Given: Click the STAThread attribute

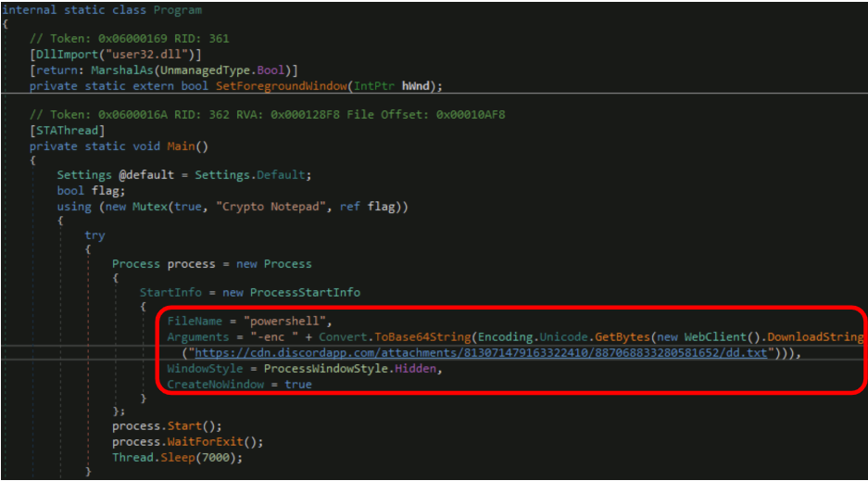Looking at the screenshot, I should [67, 131].
